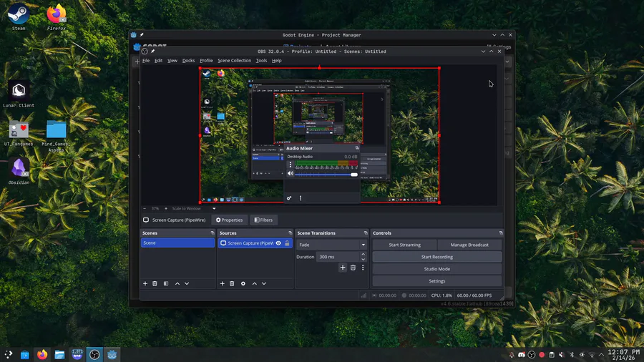Open Desktop Audio three-dot options
Viewport: 644px width, 362px height.
(x=291, y=165)
